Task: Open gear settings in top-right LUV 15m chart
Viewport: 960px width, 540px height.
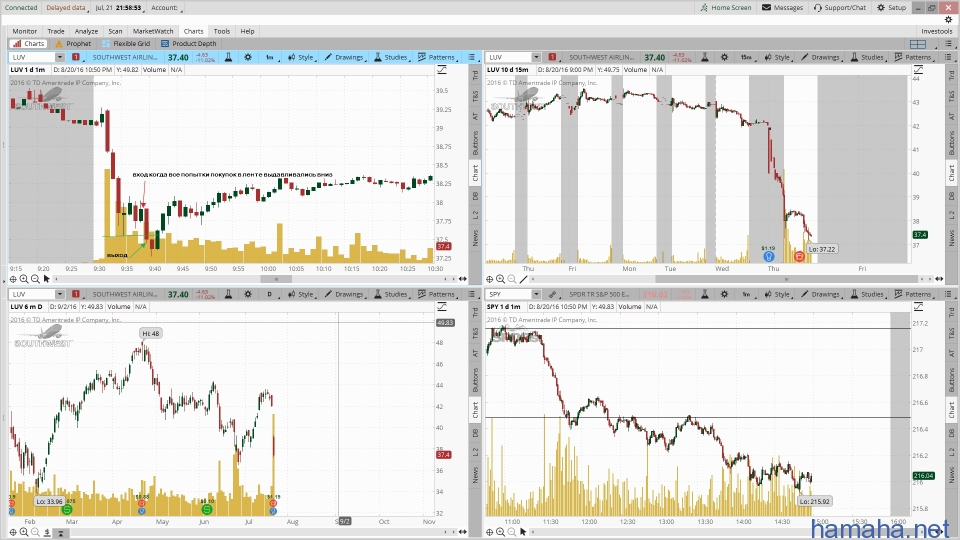Action: (x=724, y=57)
